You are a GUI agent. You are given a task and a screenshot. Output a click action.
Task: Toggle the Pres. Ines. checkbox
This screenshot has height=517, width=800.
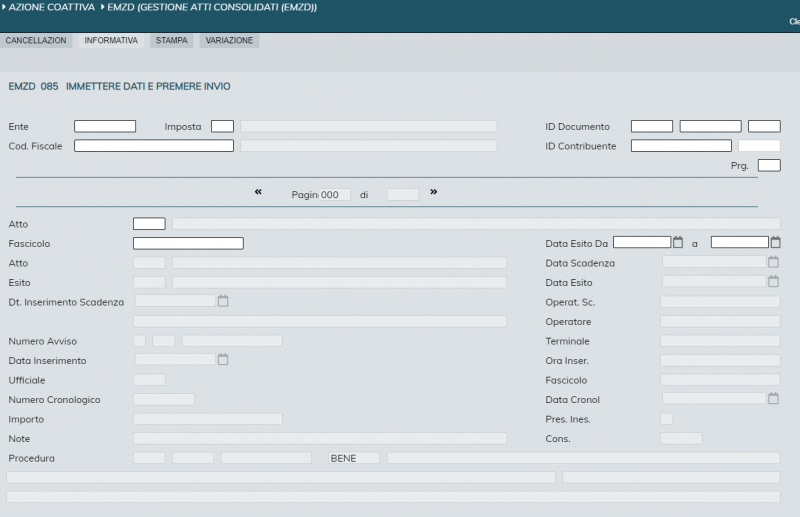pyautogui.click(x=666, y=419)
